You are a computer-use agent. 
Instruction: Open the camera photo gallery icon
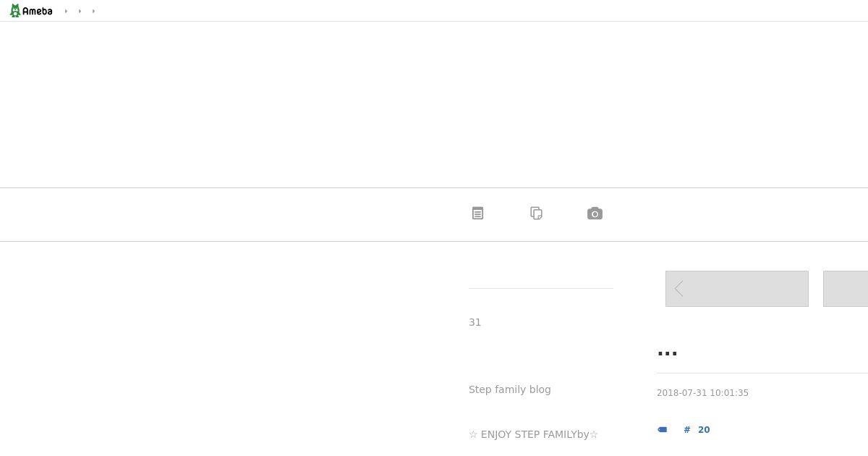point(595,214)
